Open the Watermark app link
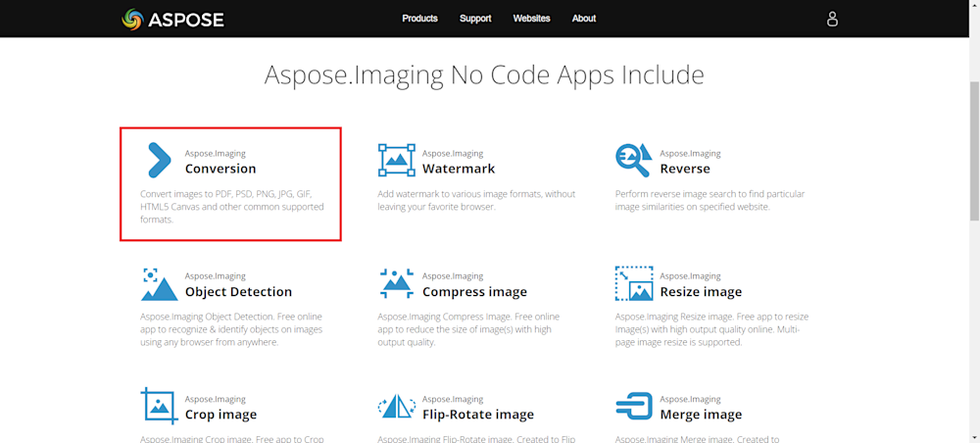 [x=459, y=169]
